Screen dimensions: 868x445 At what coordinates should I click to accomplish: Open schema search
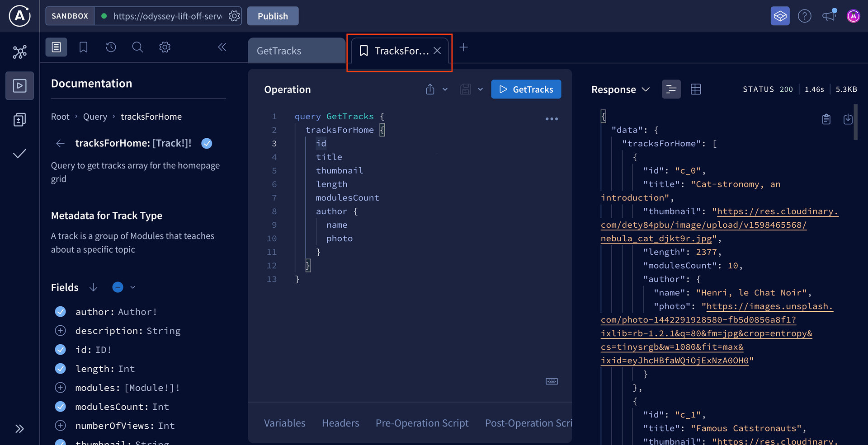point(137,47)
